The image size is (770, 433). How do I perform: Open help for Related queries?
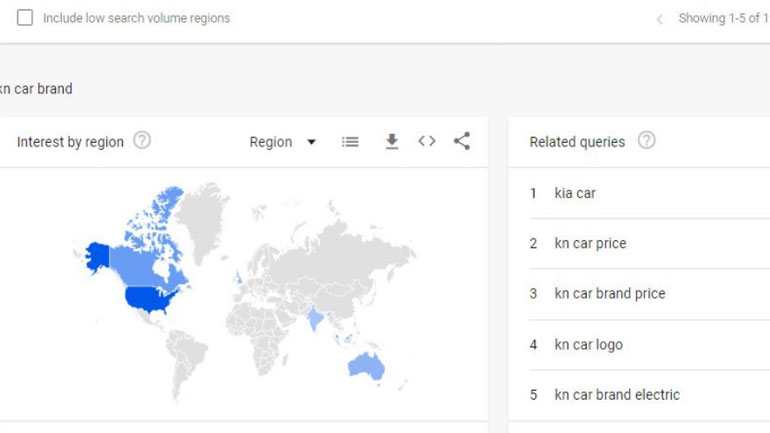(646, 141)
